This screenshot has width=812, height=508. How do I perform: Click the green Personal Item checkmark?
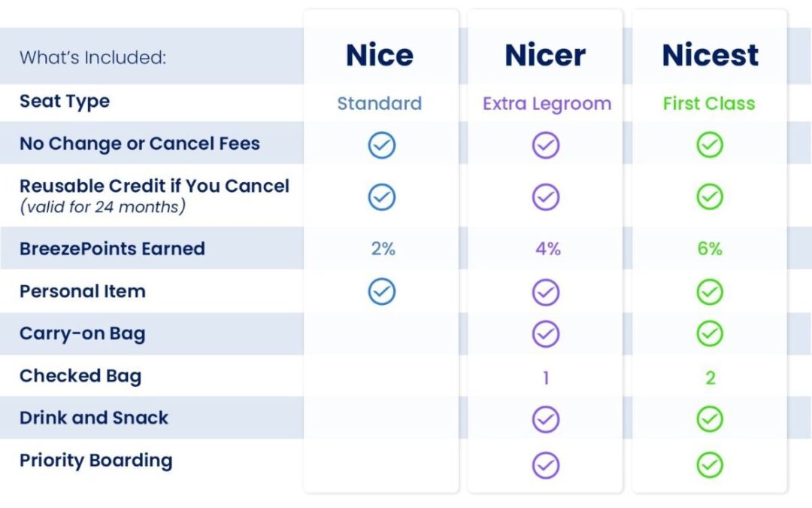coord(710,291)
